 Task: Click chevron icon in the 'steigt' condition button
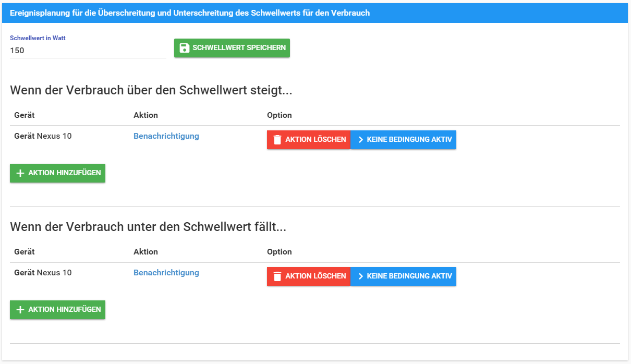point(360,140)
